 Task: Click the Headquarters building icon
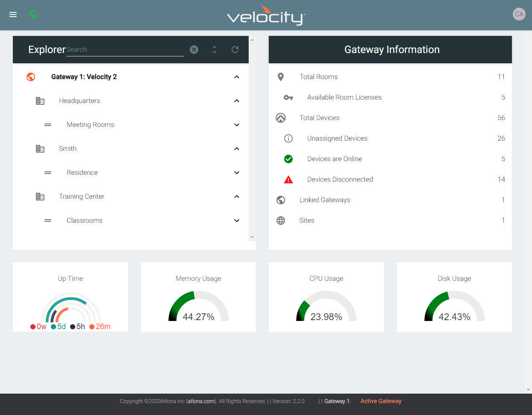tap(40, 101)
